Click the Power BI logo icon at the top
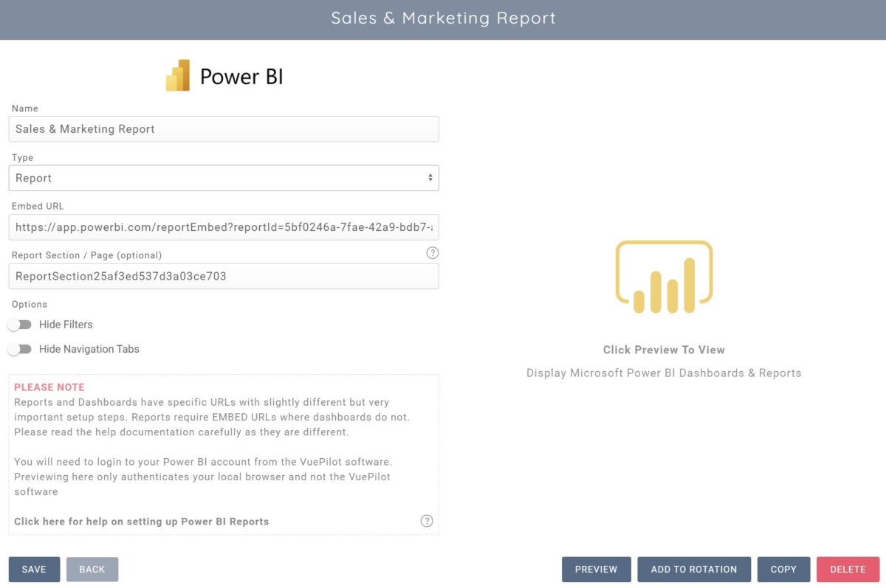 click(179, 75)
